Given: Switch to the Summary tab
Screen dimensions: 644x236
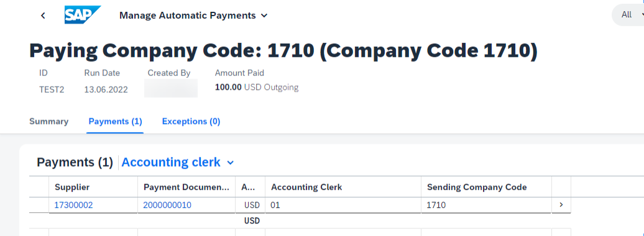Looking at the screenshot, I should pyautogui.click(x=49, y=121).
